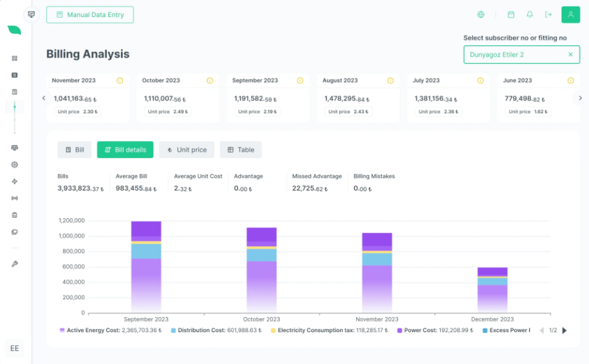Open the globe language icon
Viewport: 589px width, 364px height.
pyautogui.click(x=480, y=15)
